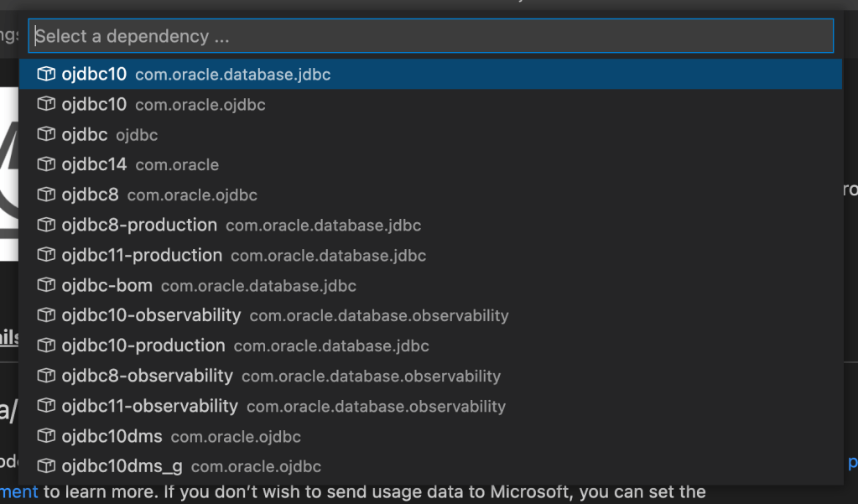Image resolution: width=858 pixels, height=504 pixels.
Task: Click package icon next to ojdbc10-observability
Action: (46, 316)
